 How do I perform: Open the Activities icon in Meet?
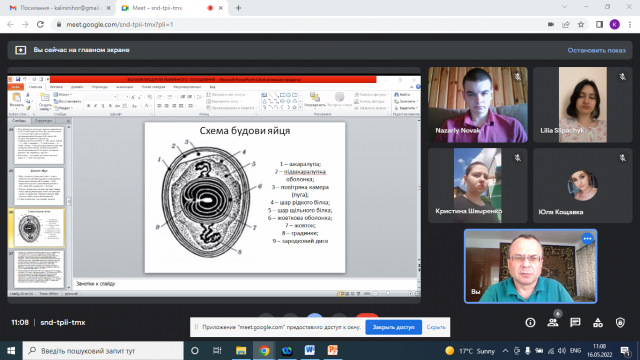coord(598,322)
